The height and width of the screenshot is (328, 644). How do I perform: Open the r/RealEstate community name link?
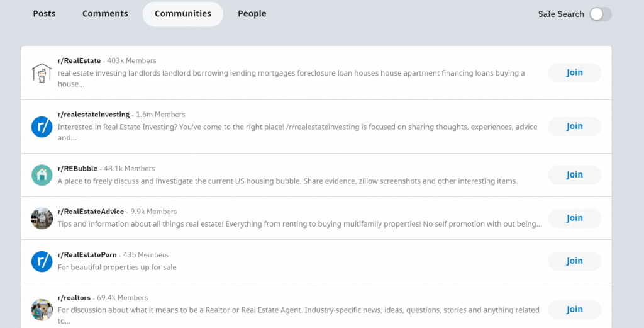pos(79,60)
